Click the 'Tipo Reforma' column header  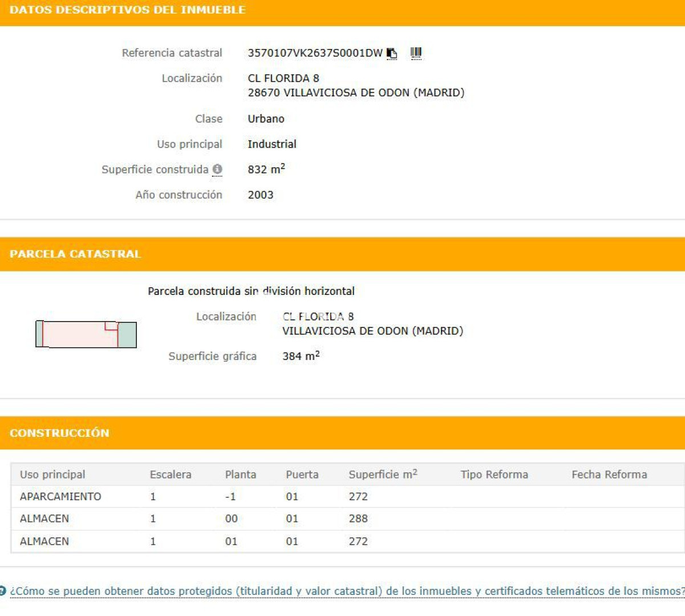494,475
